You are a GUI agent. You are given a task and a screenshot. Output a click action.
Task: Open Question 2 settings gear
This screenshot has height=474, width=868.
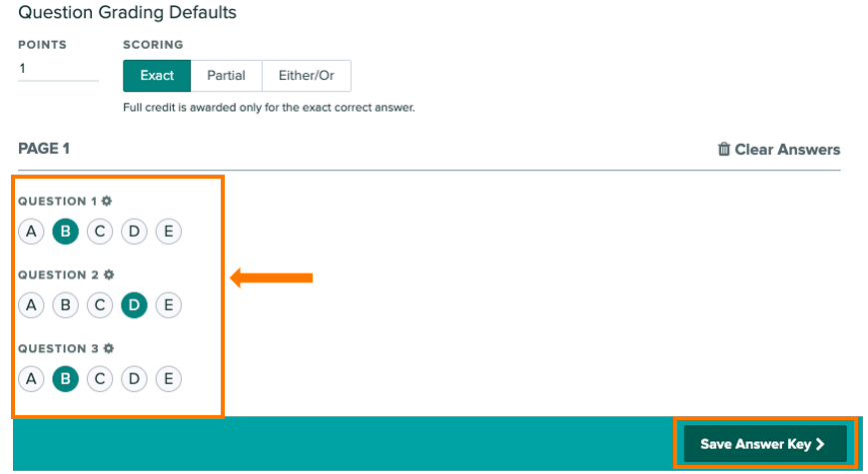point(109,274)
